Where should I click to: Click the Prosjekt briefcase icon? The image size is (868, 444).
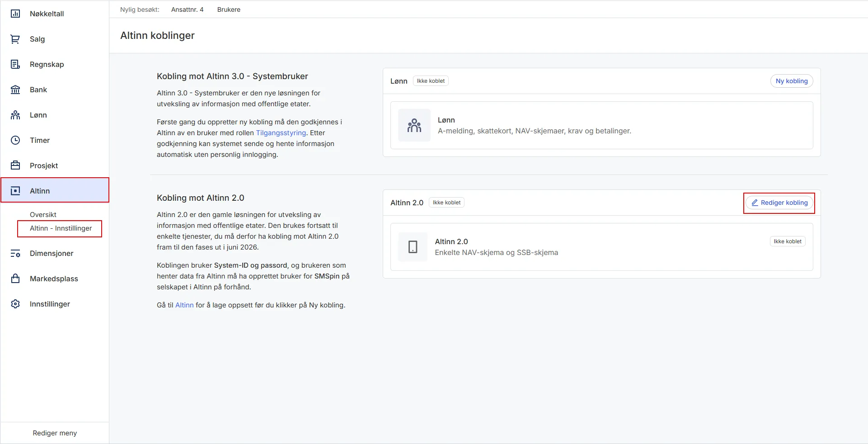[15, 165]
